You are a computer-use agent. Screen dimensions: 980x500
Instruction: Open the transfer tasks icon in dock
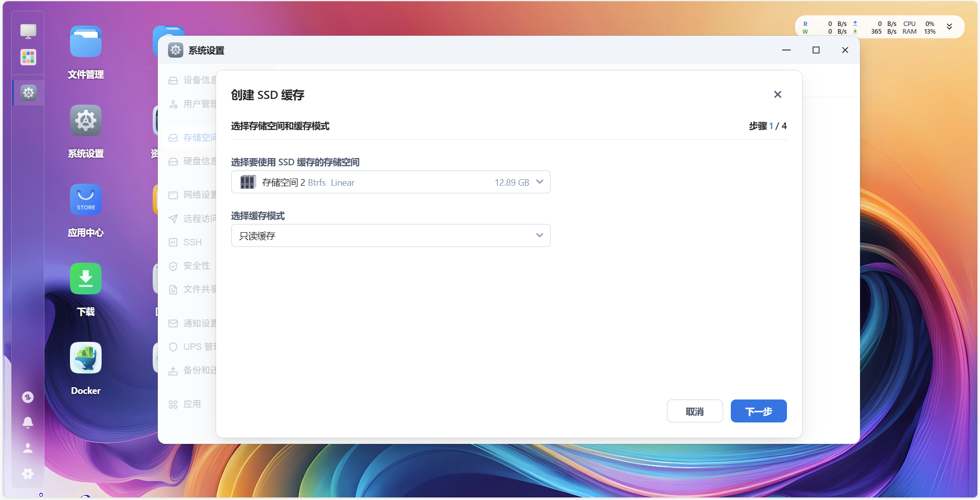[28, 397]
